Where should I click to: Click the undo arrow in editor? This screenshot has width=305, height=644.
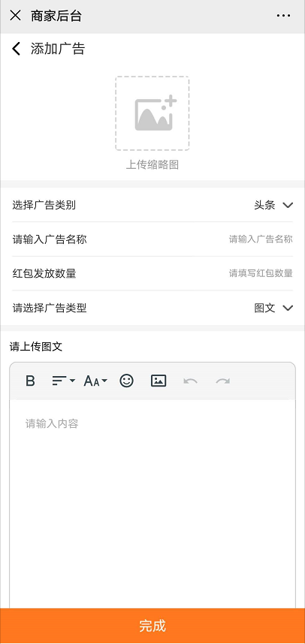click(190, 381)
